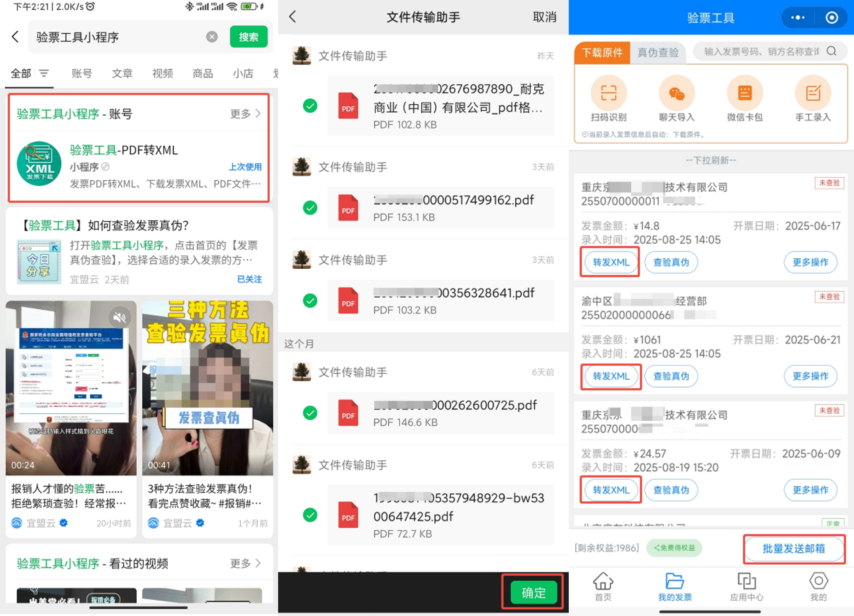Uncheck the 00262600725.pdf file
This screenshot has height=616, width=854.
[310, 413]
